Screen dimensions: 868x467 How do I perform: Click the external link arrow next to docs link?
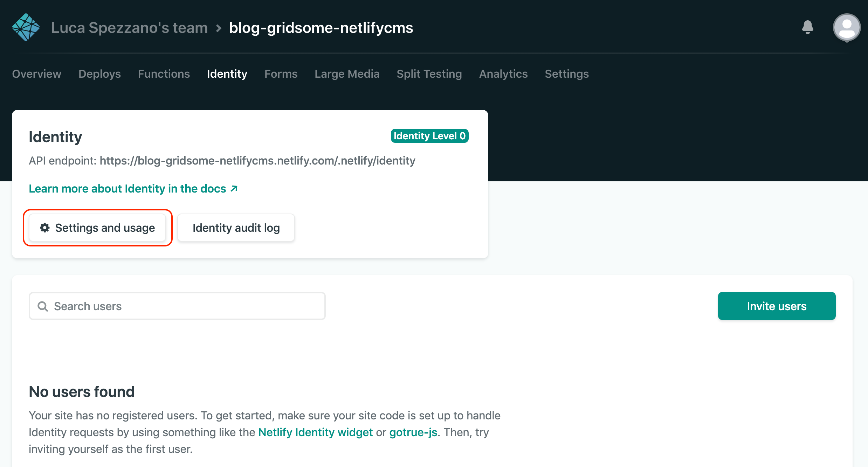(234, 188)
